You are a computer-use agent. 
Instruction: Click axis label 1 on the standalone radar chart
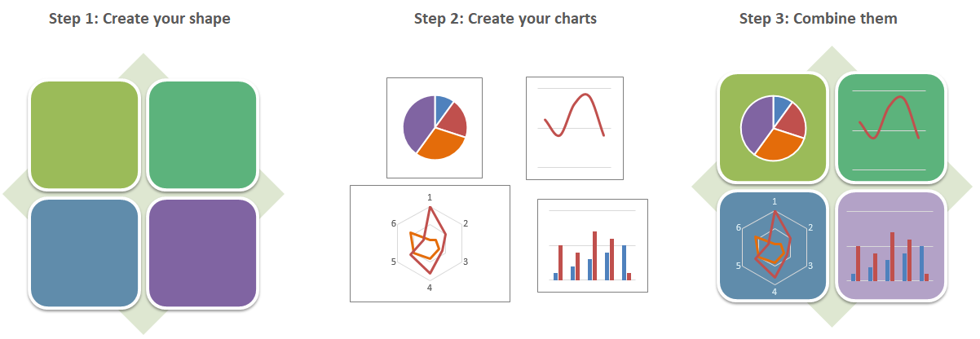(430, 197)
